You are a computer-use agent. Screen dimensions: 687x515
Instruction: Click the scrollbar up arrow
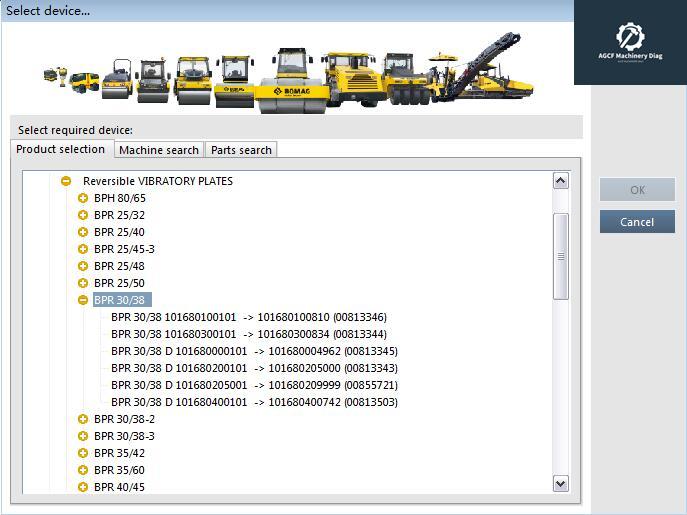coord(561,181)
